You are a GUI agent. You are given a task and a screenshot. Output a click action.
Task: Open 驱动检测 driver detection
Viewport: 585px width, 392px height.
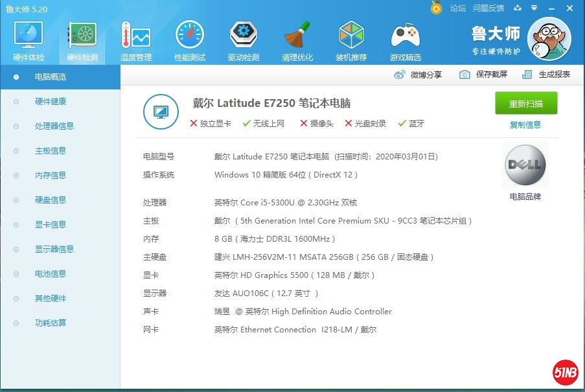[244, 40]
